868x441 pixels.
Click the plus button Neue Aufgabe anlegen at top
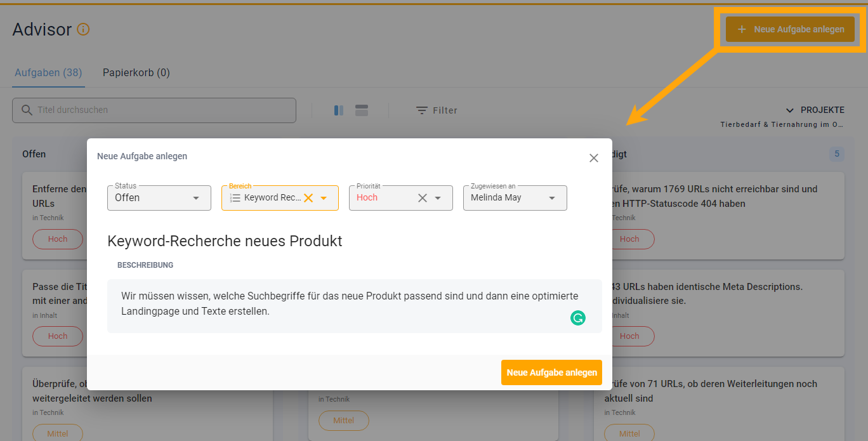790,29
